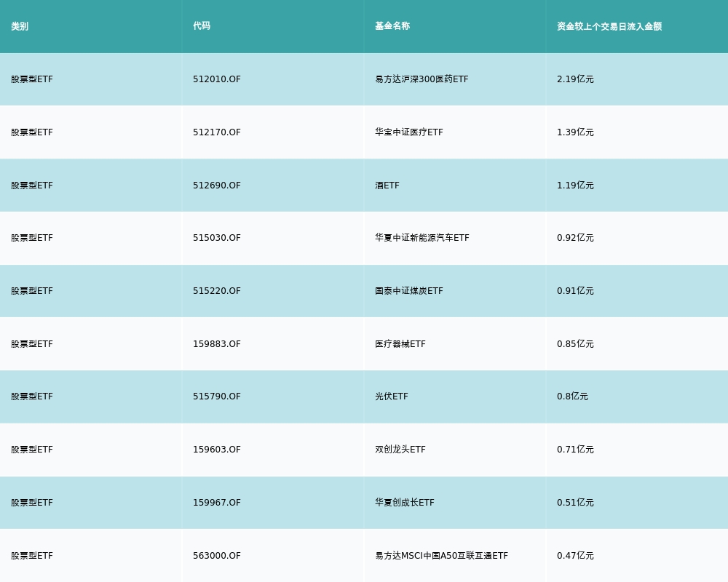Click the 类别 column header

point(20,26)
